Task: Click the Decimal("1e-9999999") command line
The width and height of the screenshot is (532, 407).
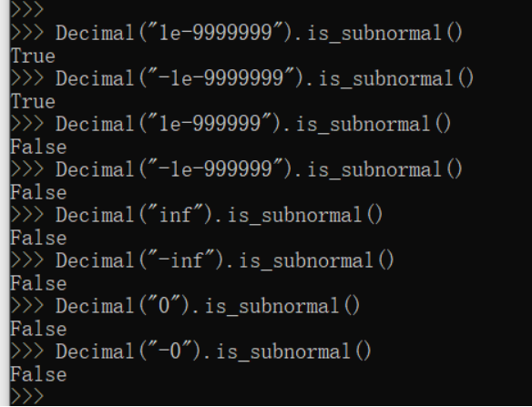Action: tap(237, 34)
